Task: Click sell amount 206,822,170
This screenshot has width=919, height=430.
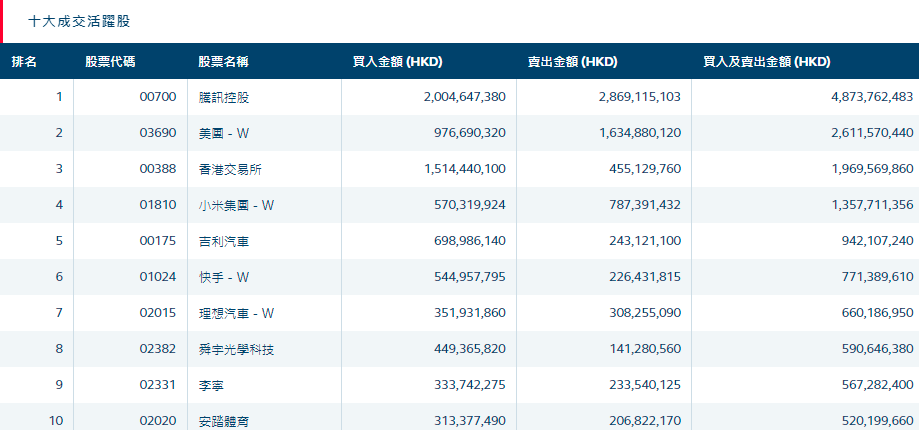Action: pyautogui.click(x=645, y=421)
